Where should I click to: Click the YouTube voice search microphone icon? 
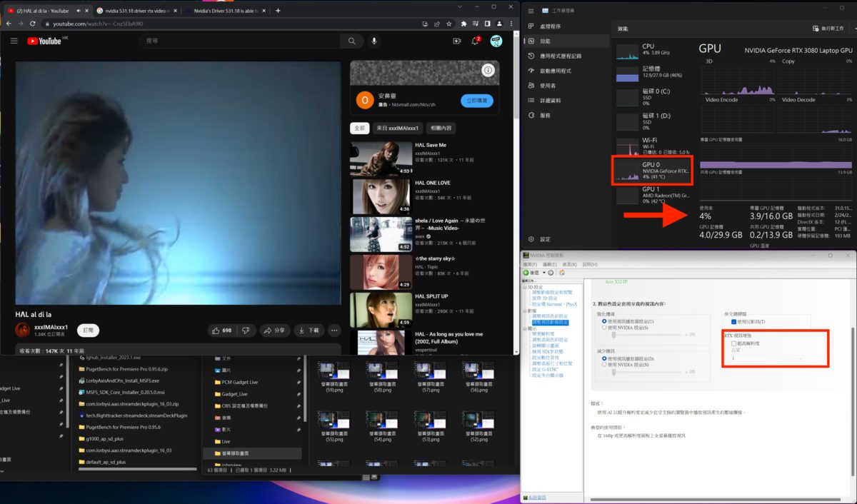coord(374,41)
